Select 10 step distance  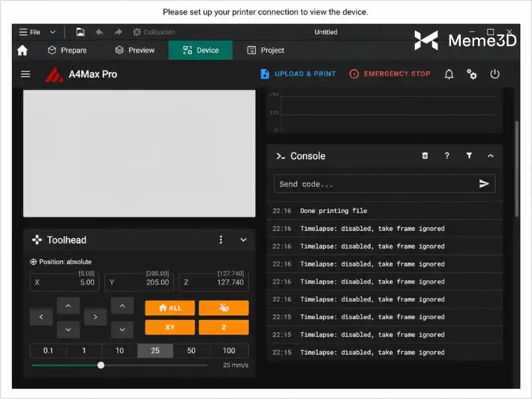(120, 350)
